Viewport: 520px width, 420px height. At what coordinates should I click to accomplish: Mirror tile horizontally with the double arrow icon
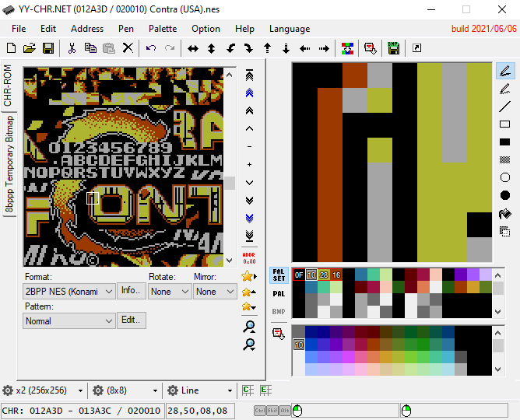click(193, 49)
